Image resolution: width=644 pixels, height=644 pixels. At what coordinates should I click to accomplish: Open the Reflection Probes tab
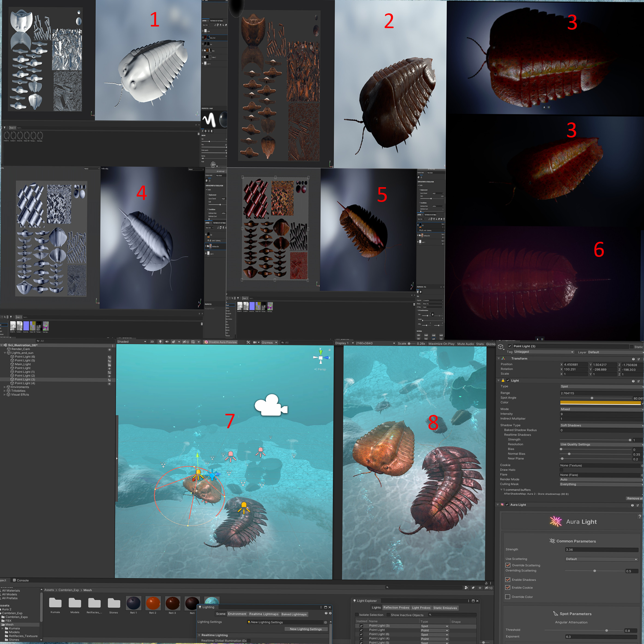396,608
